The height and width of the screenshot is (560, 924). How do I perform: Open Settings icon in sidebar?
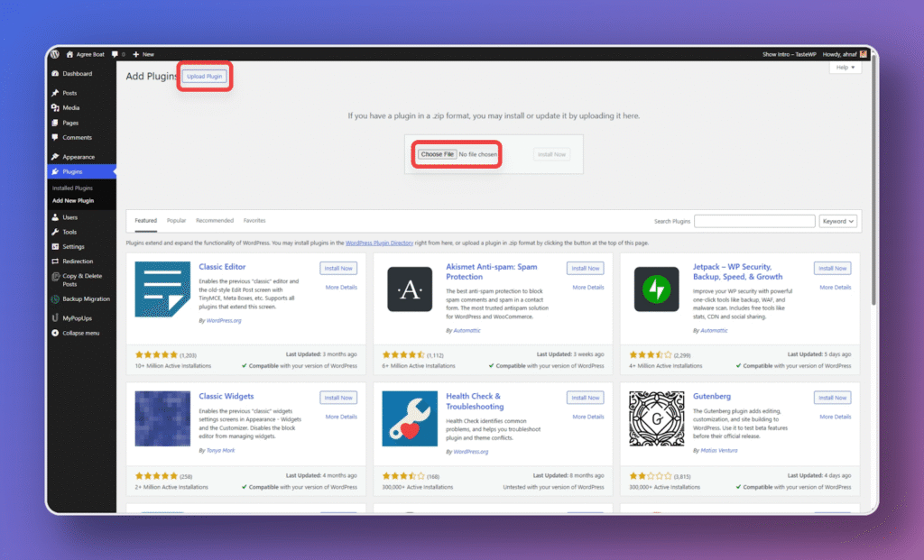tap(55, 247)
